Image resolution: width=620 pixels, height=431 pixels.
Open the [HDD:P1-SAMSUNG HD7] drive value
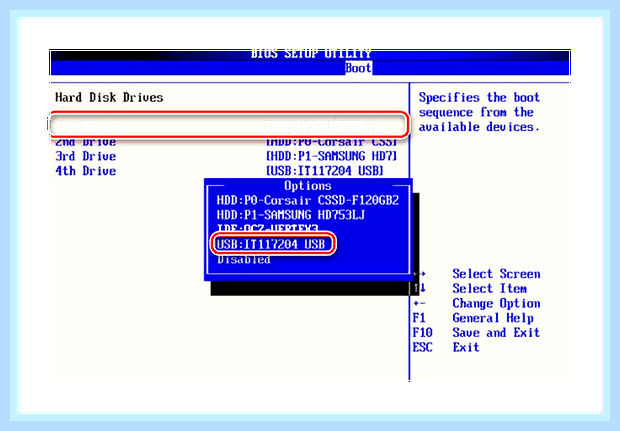[x=331, y=157]
